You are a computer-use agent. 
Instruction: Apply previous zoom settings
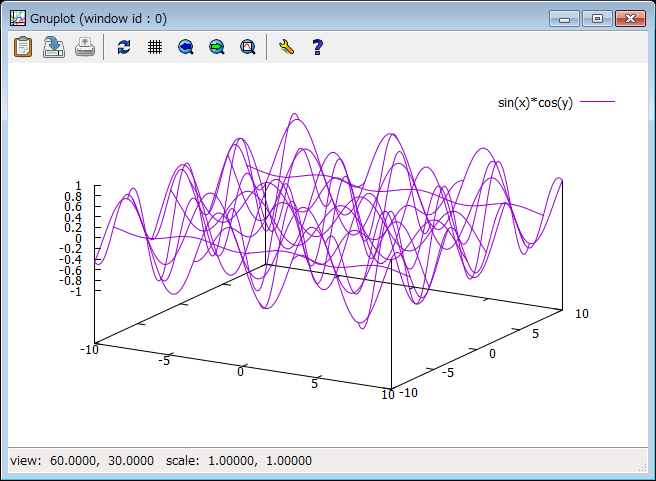pos(185,47)
